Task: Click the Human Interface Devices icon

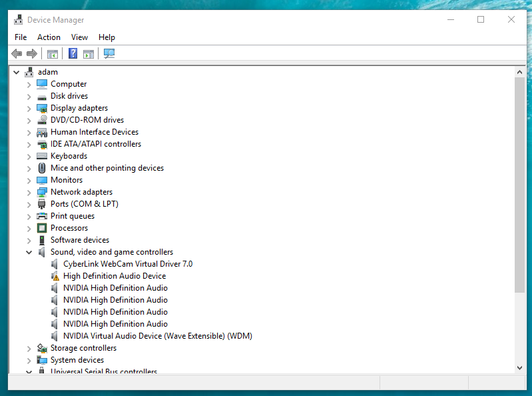Action: click(x=42, y=132)
